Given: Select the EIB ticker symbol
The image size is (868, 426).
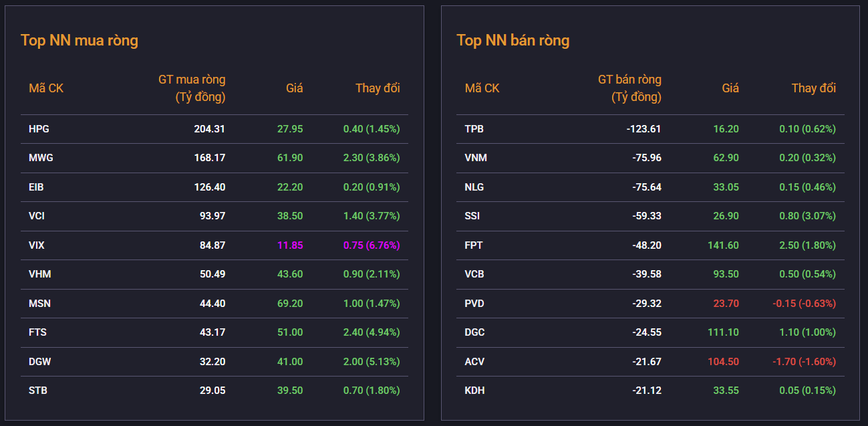Looking at the screenshot, I should (36, 187).
